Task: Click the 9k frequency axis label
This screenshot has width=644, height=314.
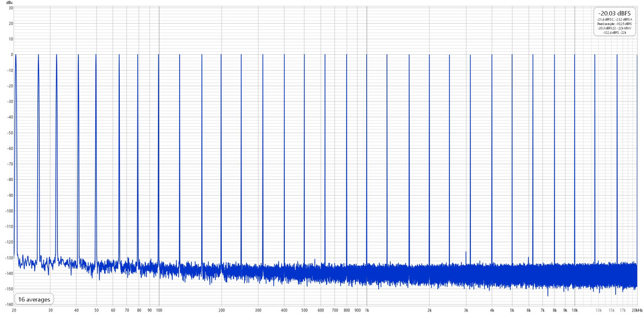Action: (565, 310)
